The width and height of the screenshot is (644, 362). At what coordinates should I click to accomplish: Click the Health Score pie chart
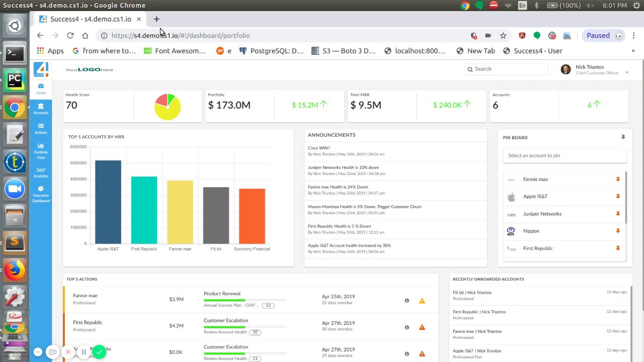168,107
